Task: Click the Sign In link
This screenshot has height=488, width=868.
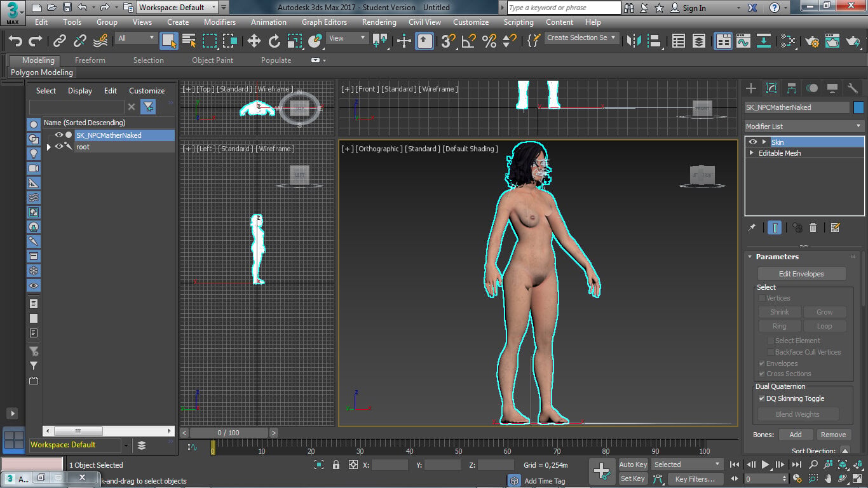Action: [694, 8]
